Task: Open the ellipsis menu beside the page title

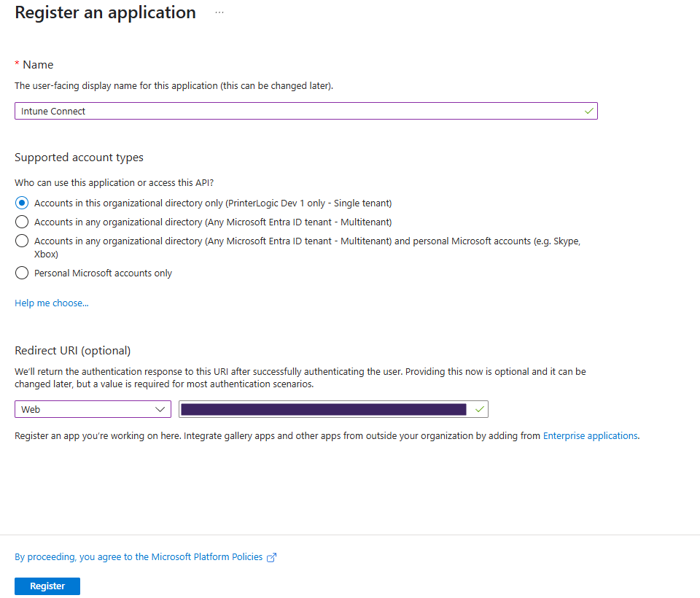Action: point(219,12)
